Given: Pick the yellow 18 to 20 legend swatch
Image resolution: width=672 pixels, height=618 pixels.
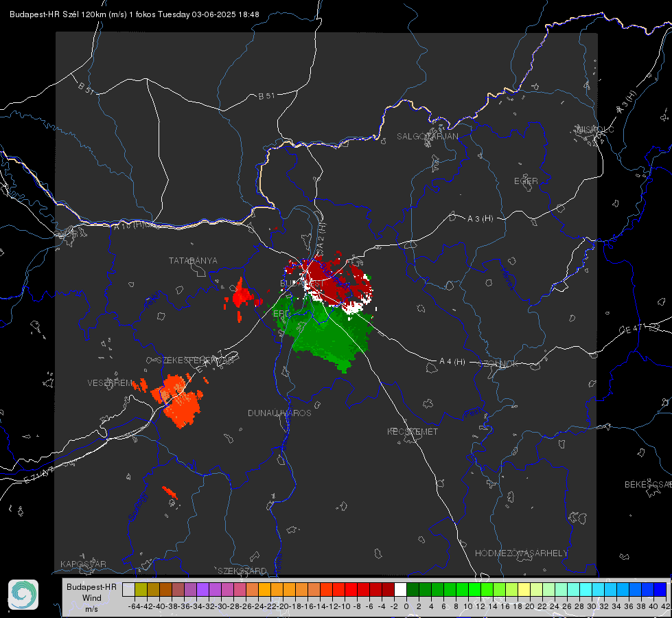Looking at the screenshot, I should pos(524,589).
